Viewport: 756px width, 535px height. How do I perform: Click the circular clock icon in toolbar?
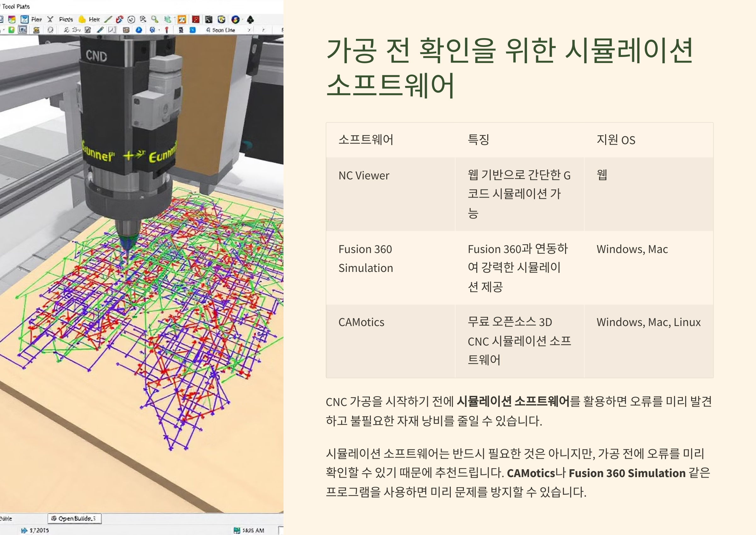pos(131,20)
